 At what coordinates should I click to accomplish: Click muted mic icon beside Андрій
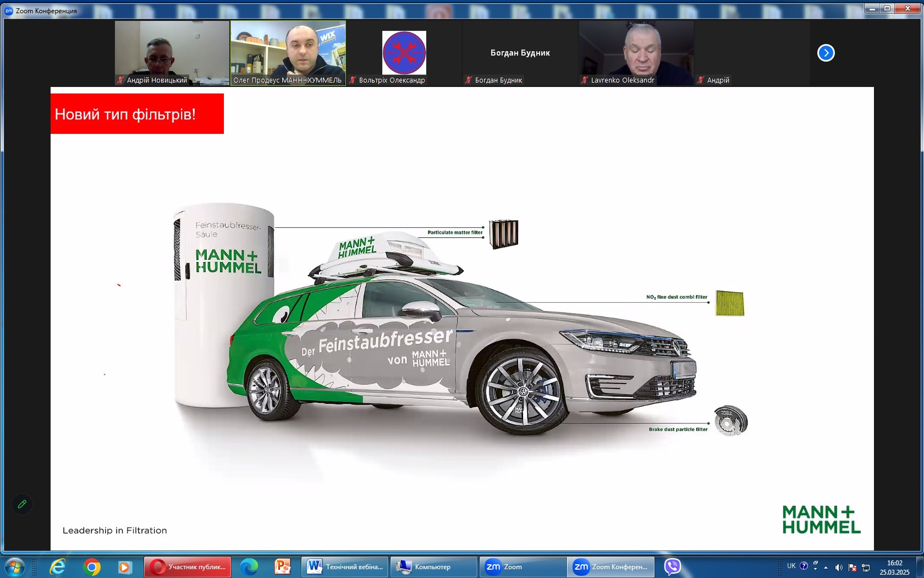click(701, 80)
